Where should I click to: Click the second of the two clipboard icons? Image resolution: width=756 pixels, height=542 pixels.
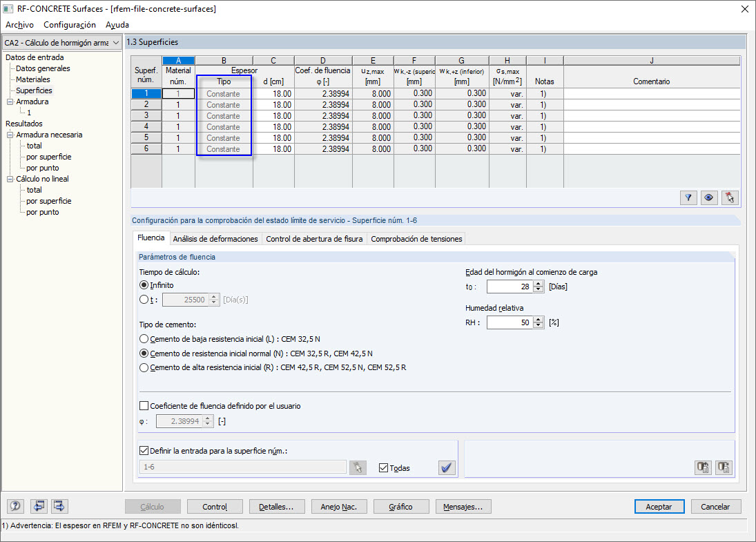coord(724,467)
